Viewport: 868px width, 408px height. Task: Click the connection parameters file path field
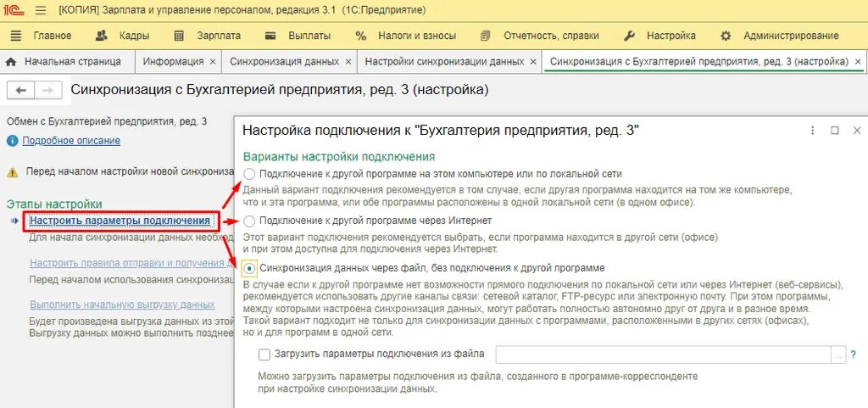(664, 355)
